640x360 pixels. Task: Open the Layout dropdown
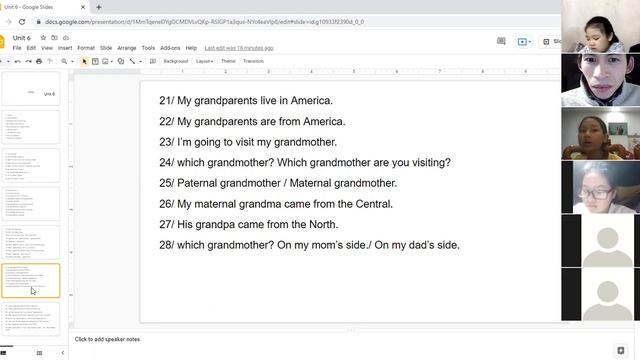tap(204, 61)
